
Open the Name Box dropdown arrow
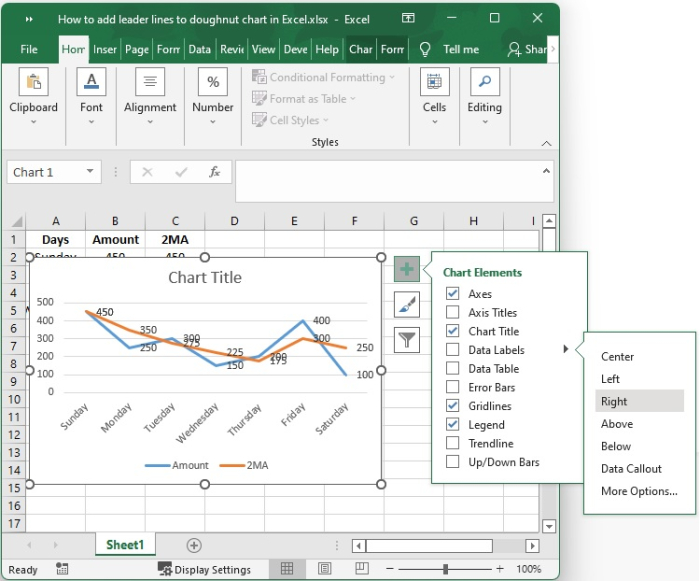click(90, 171)
